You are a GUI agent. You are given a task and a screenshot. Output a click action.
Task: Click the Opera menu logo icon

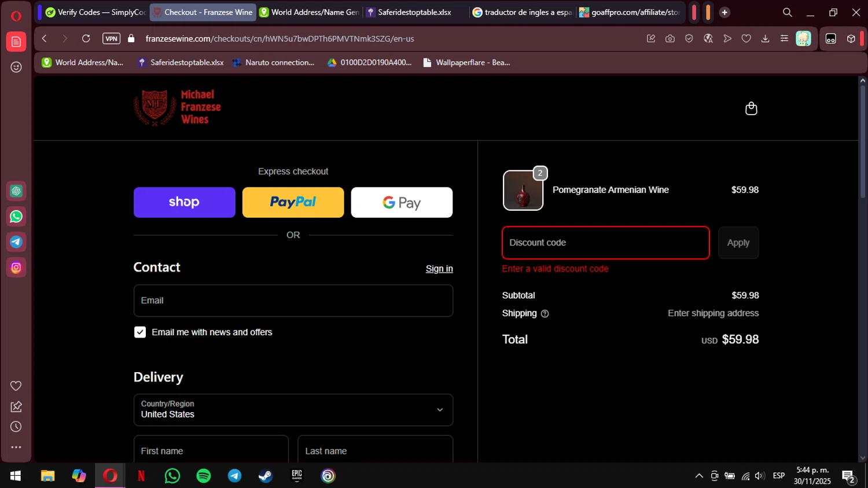click(x=16, y=16)
